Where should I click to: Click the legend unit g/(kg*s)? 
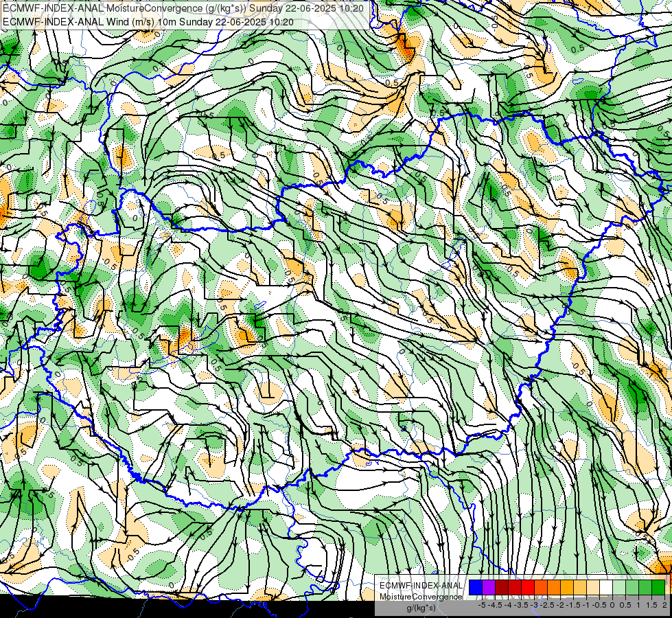click(421, 608)
